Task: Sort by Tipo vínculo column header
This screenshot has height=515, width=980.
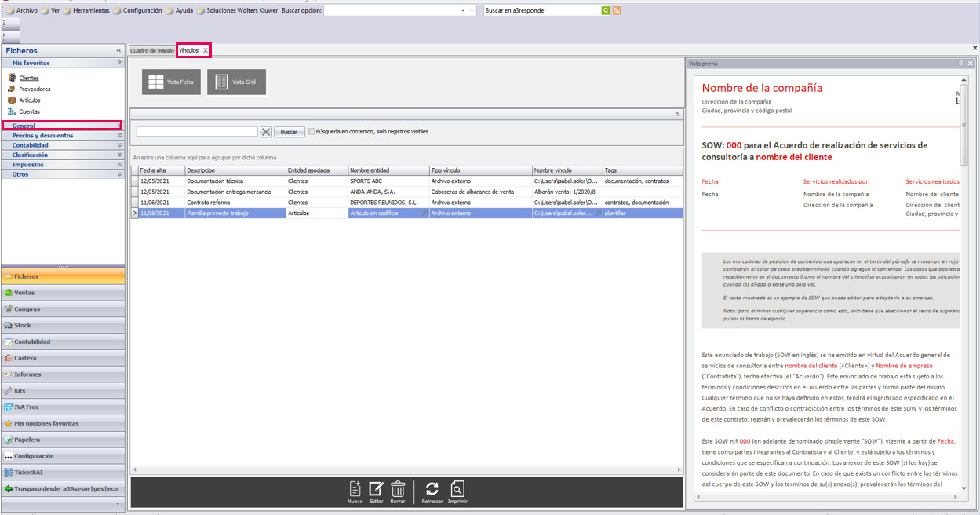Action: click(x=480, y=170)
